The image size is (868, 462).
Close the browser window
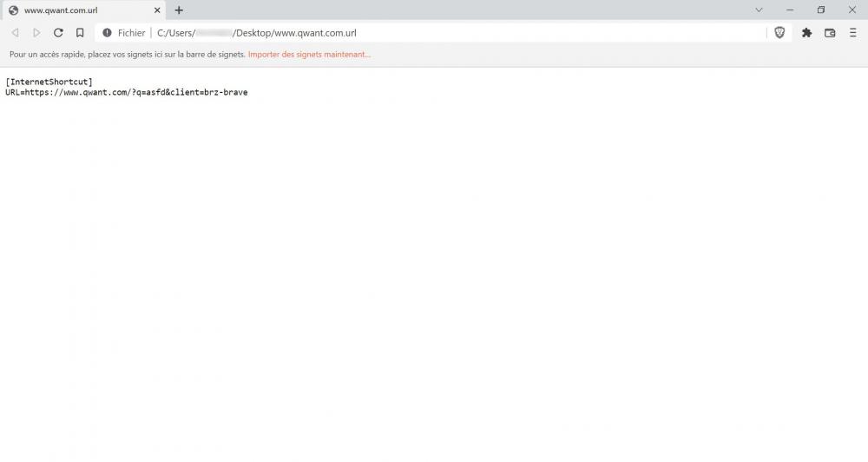(x=852, y=10)
